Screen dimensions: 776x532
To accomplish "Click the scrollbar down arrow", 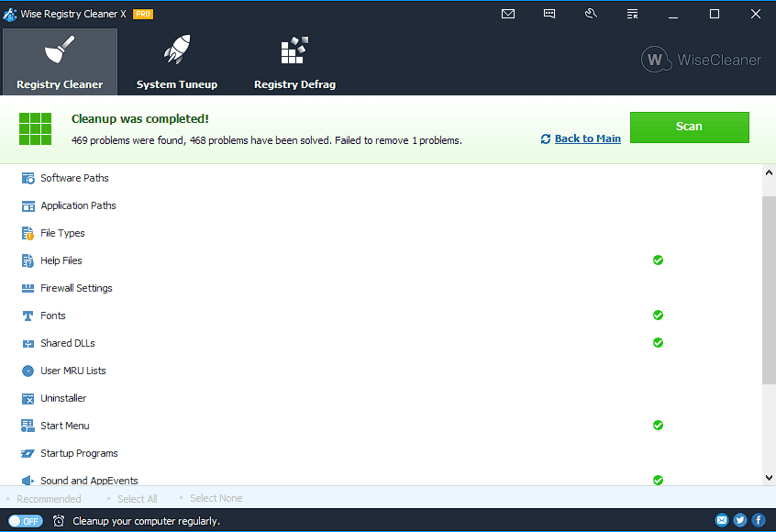I will pyautogui.click(x=769, y=478).
